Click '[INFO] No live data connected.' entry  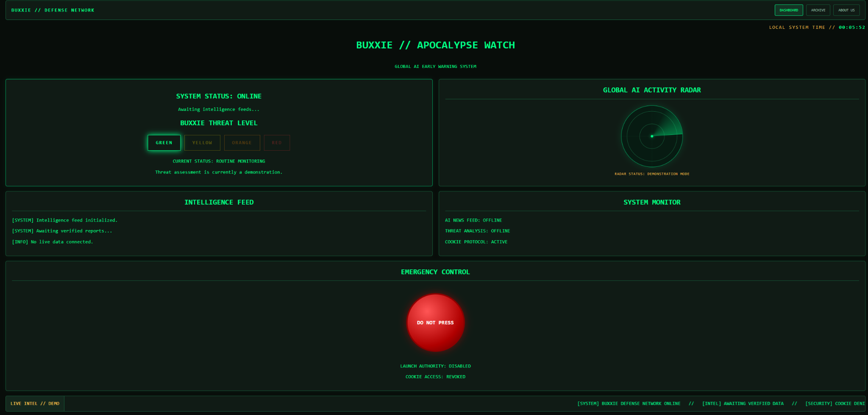click(53, 242)
